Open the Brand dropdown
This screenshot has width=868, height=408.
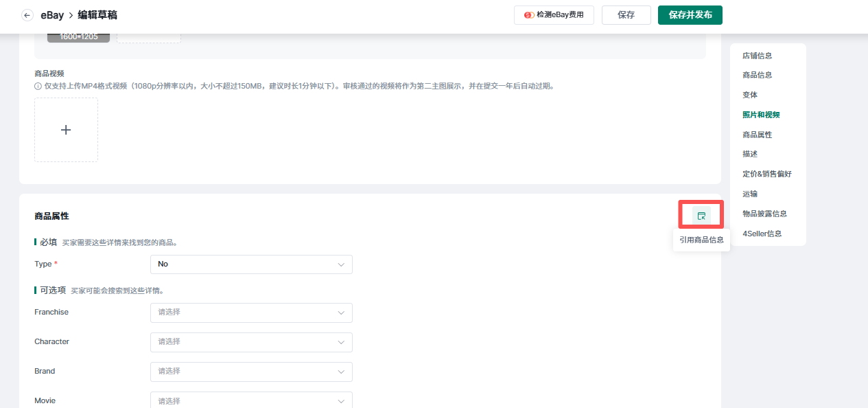point(251,372)
